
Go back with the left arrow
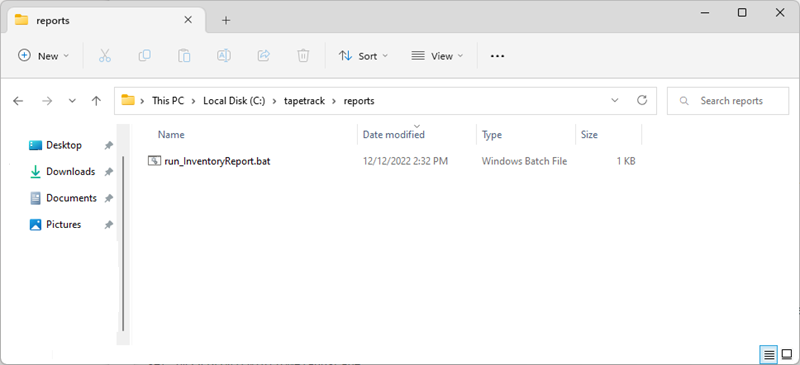[x=18, y=101]
